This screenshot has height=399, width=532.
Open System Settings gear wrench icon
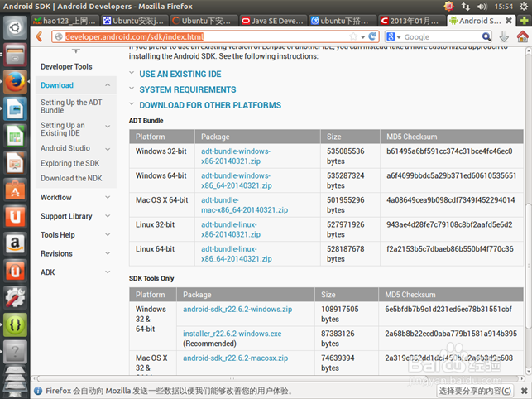[x=15, y=298]
